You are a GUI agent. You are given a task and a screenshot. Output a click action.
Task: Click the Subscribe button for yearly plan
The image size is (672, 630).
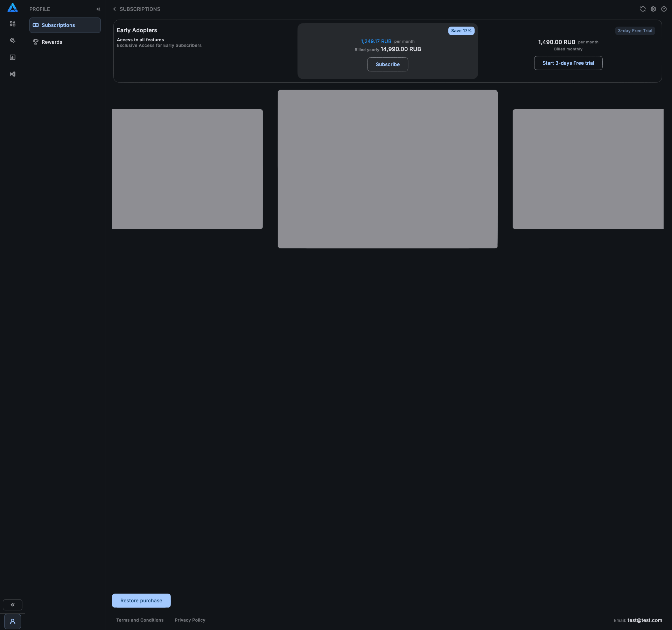coord(387,64)
